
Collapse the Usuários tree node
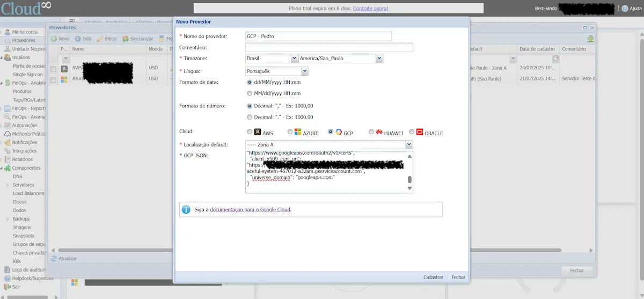pos(2,57)
